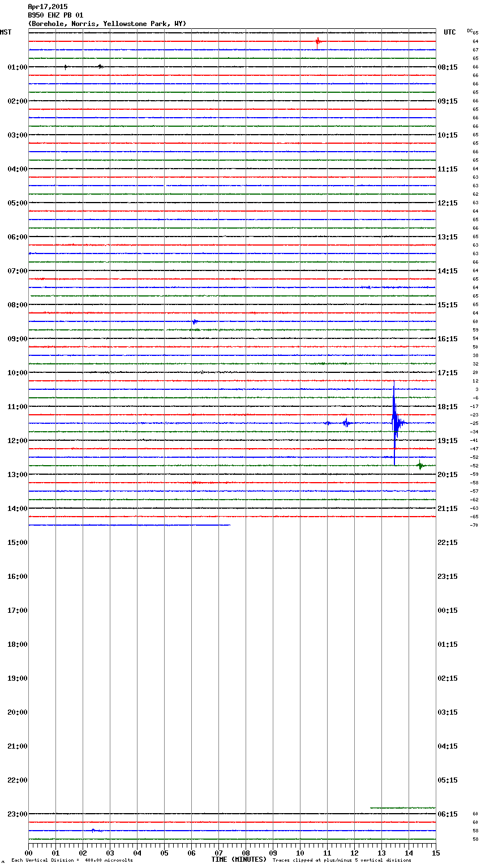Click the 18:00 MST time label
This screenshot has height=868, width=481.
point(18,644)
